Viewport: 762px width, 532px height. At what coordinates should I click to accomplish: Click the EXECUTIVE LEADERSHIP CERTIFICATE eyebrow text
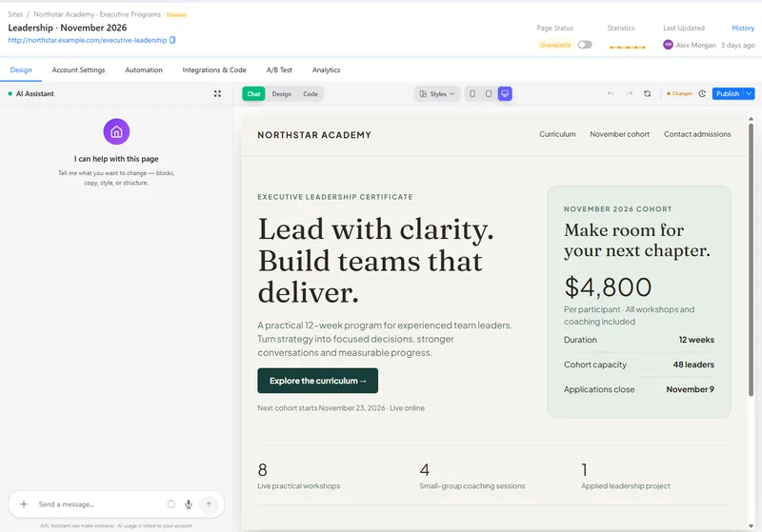click(335, 197)
